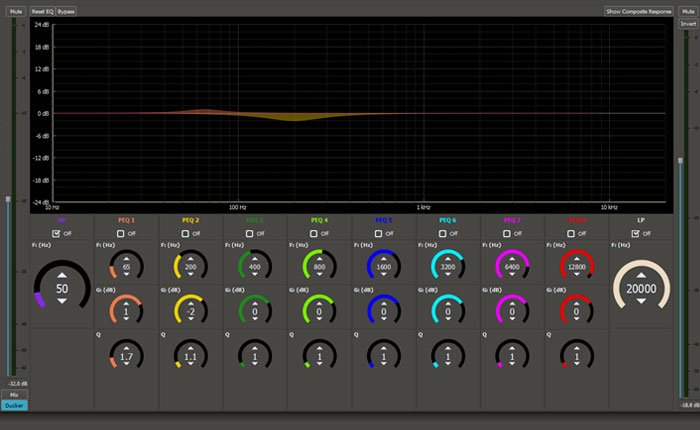Toggle the PEQ 8 Off checkbox

point(571,234)
